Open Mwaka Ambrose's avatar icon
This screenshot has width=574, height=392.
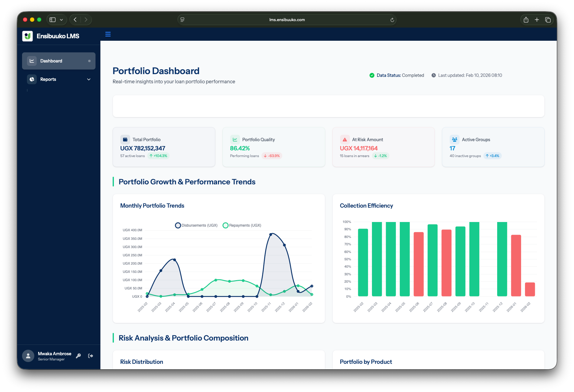[x=28, y=356]
